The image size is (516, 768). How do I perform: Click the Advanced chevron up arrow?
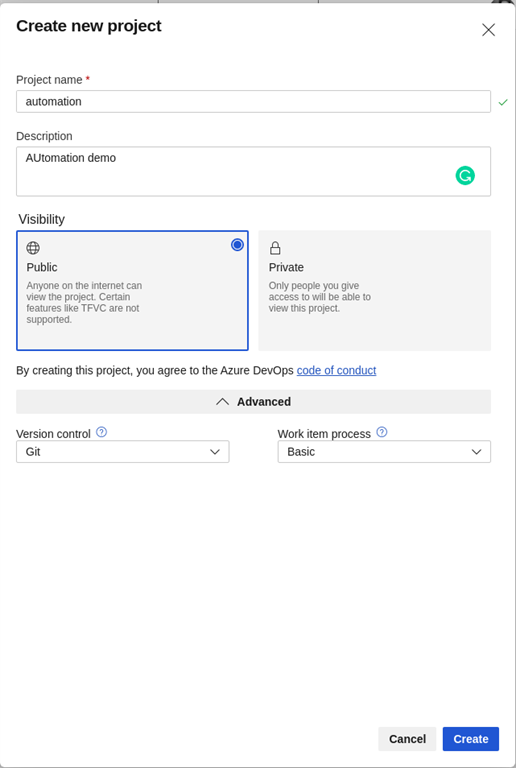click(222, 402)
